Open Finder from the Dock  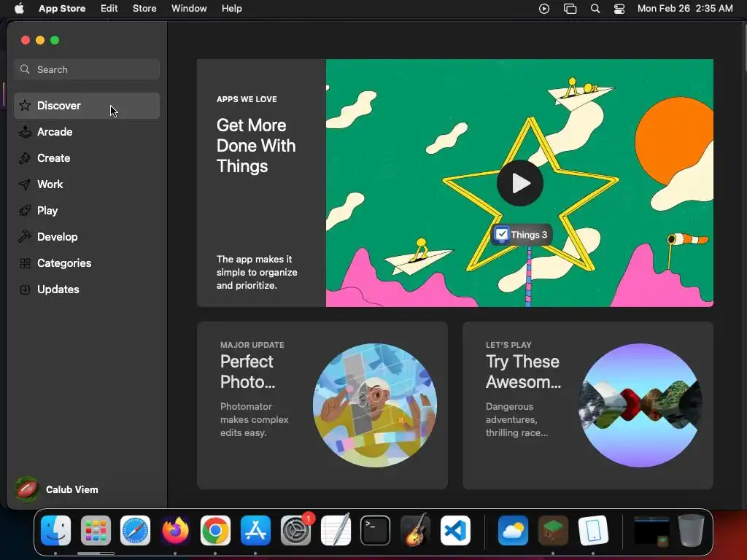point(55,531)
